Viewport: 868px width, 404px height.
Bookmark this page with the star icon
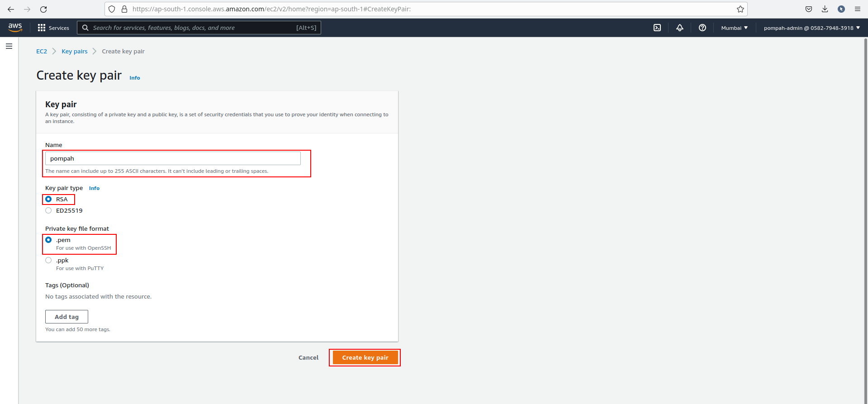click(x=740, y=9)
